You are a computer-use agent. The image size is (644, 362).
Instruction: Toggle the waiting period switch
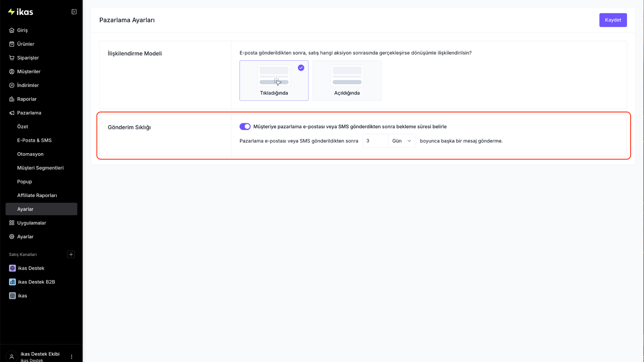click(245, 126)
